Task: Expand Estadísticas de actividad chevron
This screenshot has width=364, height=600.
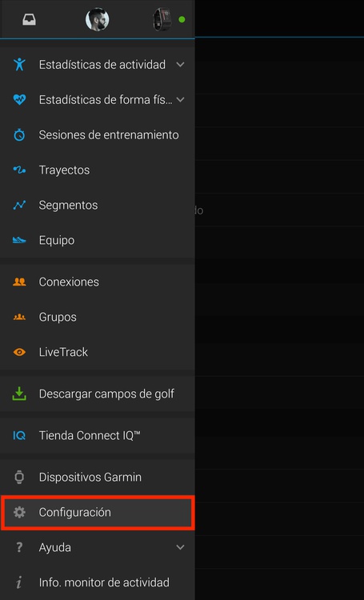Action: (180, 64)
